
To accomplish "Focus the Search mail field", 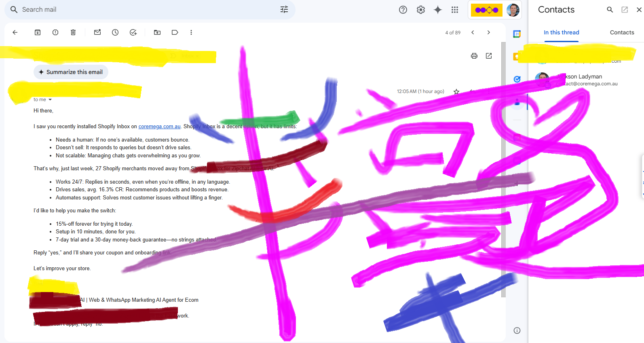I will [x=150, y=9].
